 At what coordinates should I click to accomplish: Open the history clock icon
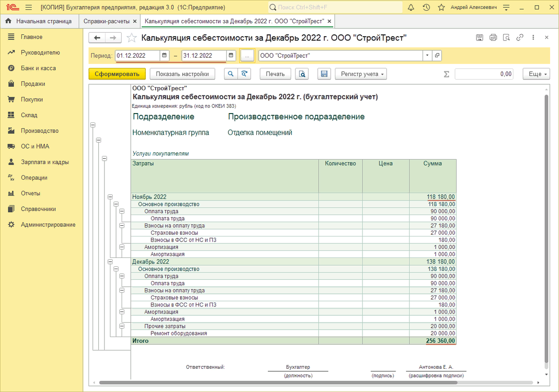(426, 7)
